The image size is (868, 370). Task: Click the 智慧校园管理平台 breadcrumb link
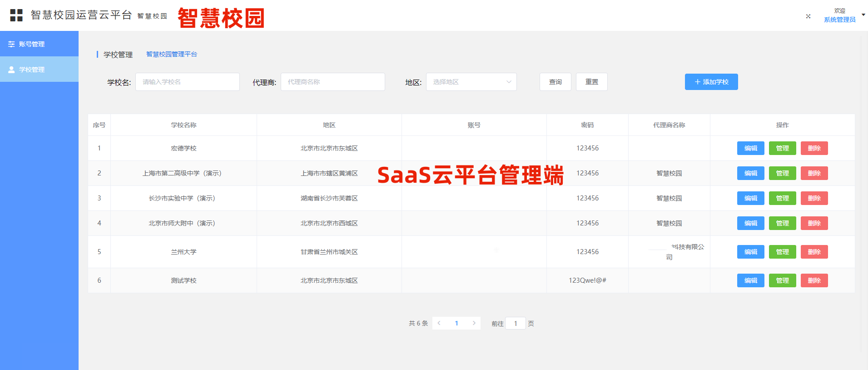(172, 54)
